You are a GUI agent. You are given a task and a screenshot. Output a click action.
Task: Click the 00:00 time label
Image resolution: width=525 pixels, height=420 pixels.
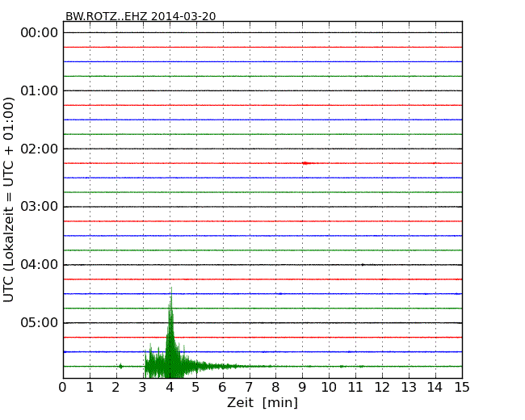coord(40,33)
